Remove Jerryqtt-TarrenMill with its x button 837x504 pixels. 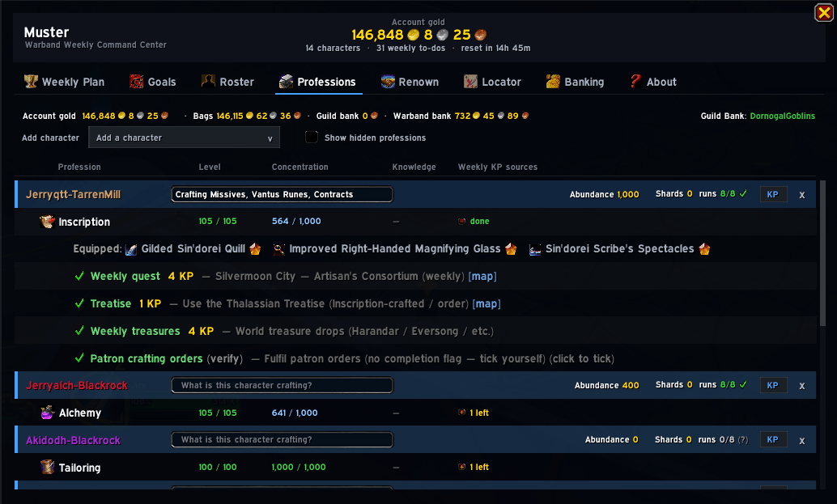(801, 195)
